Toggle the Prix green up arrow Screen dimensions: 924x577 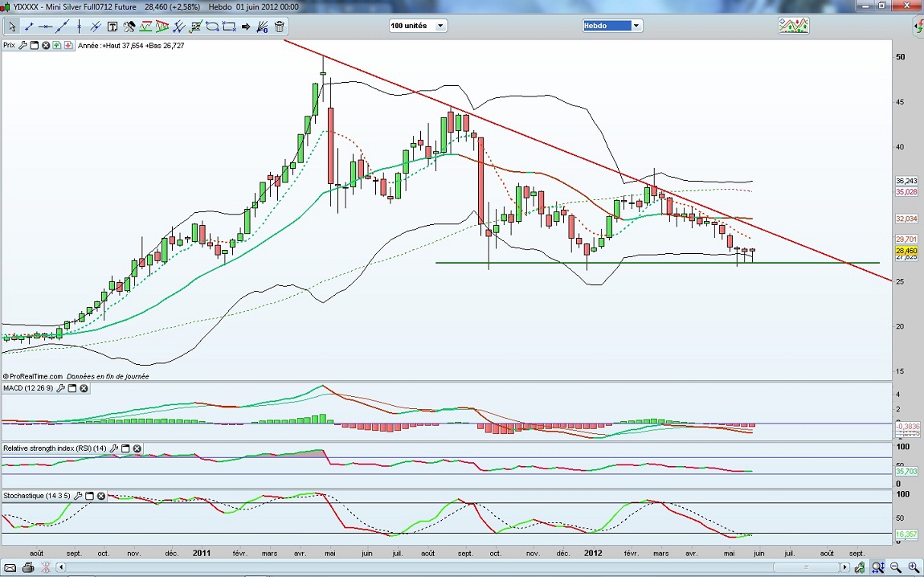[x=57, y=46]
